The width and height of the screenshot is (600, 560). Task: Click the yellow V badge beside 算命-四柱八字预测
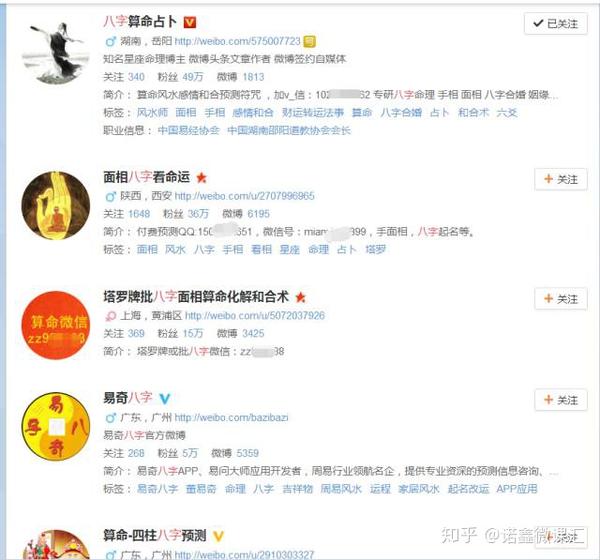(218, 537)
